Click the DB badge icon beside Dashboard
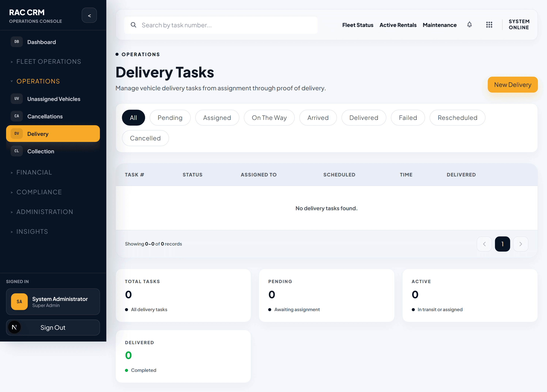 (x=17, y=42)
